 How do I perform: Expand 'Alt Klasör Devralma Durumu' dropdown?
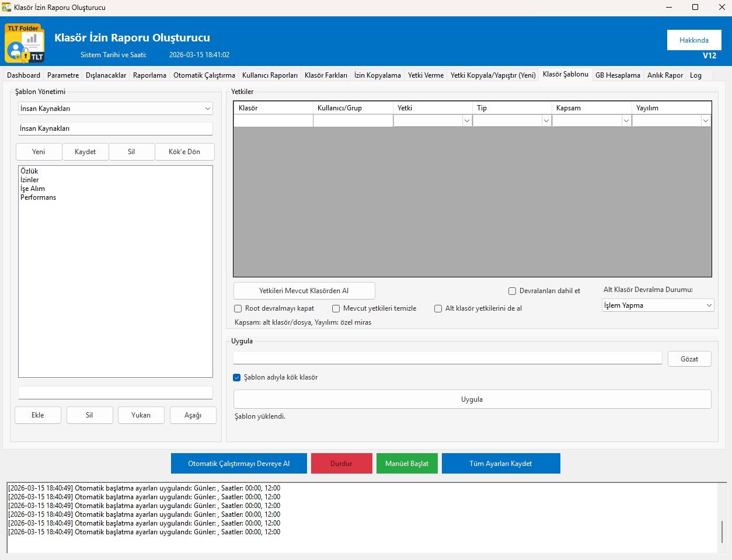(658, 305)
